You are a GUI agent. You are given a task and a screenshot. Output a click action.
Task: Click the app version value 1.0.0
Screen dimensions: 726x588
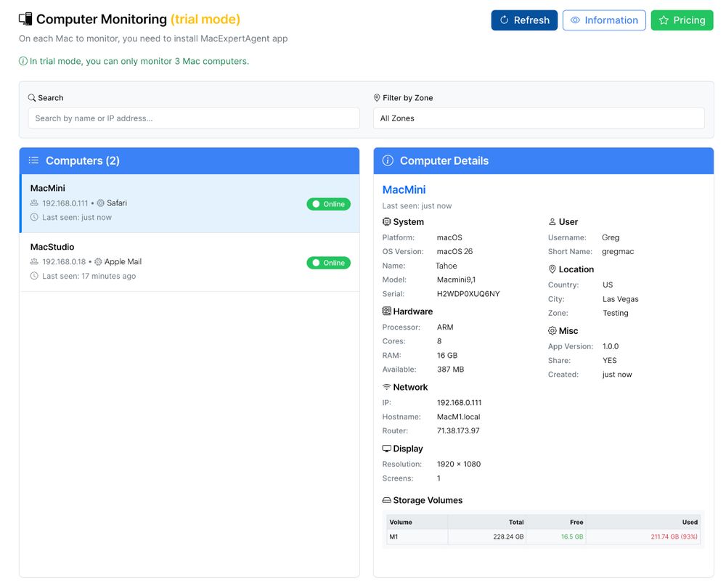coord(611,346)
